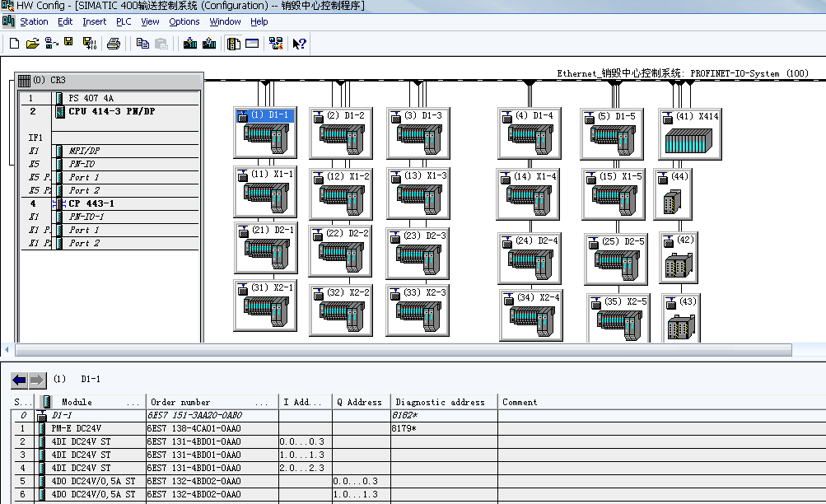Click the horizontal scrollbar of station view
Viewport: 826px width, 504px height.
403,350
